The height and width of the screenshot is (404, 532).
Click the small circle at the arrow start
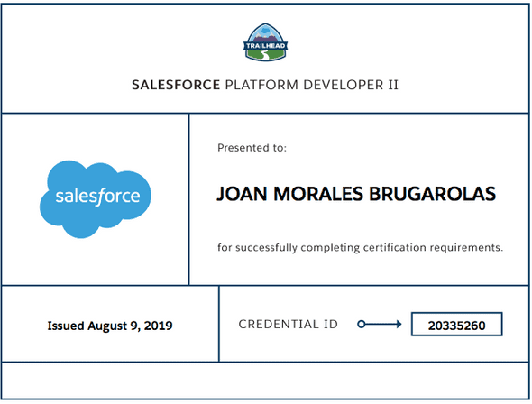pyautogui.click(x=362, y=325)
